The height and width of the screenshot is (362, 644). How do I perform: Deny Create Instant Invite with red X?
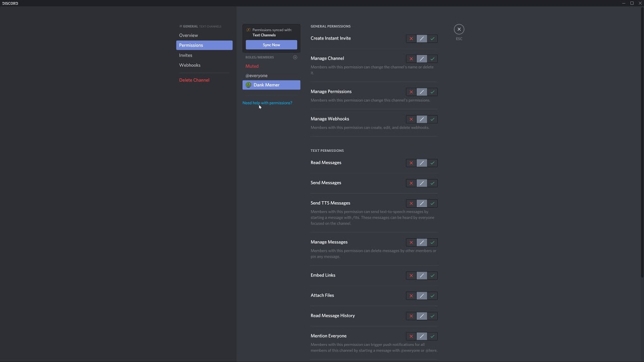coord(411,39)
